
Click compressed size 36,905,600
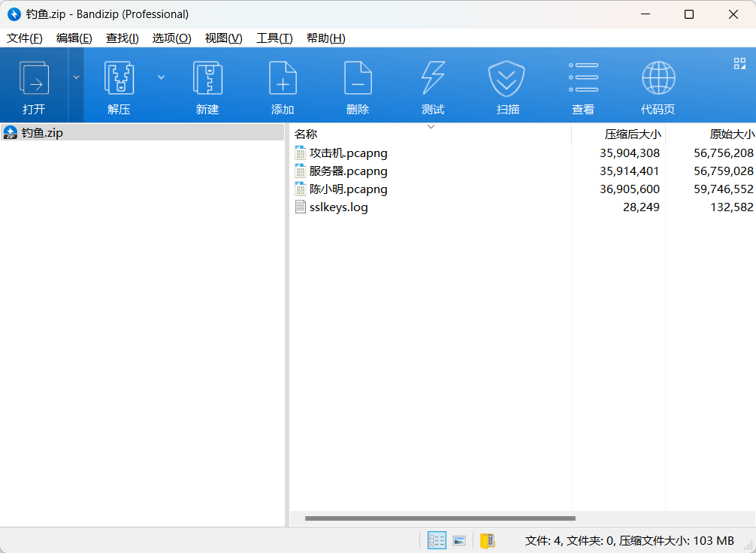point(630,189)
